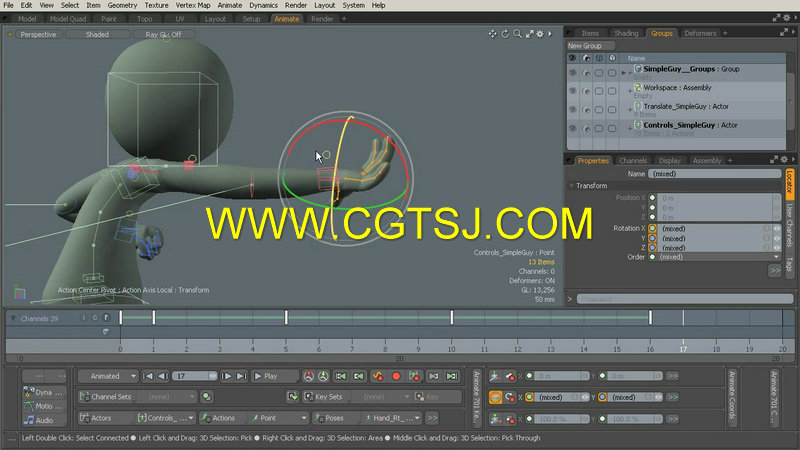Toggle Rotation X key state circle
800x450 pixels.
(653, 229)
